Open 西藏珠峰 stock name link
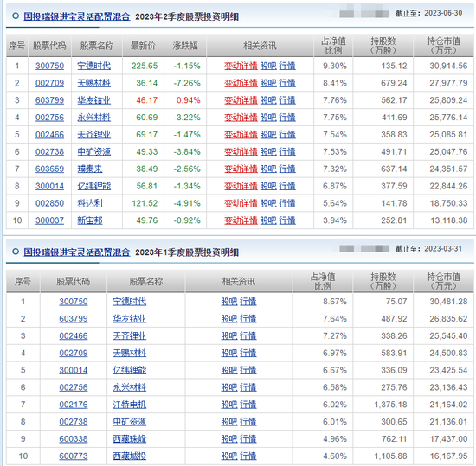Screen dimensions: 476x466 [x=130, y=439]
